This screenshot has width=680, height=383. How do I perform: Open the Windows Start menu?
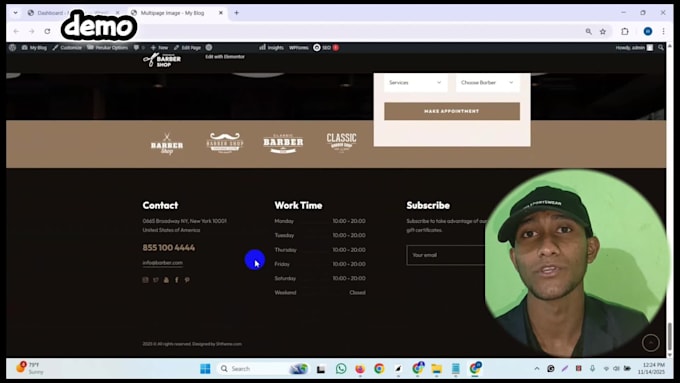[205, 369]
